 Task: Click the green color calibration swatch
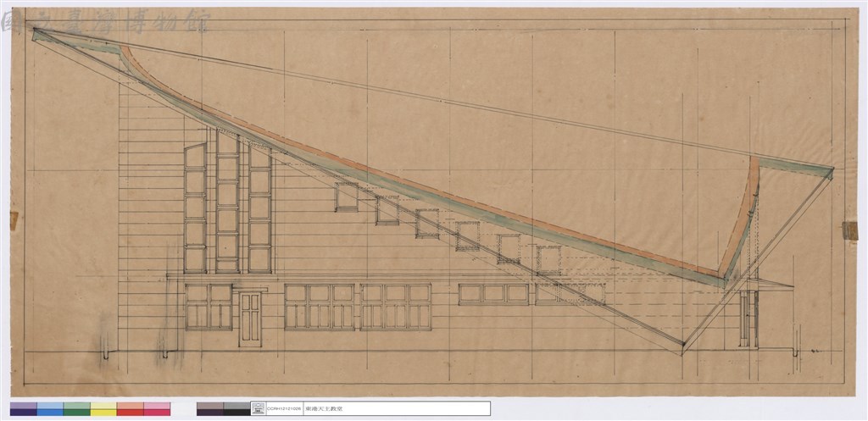pyautogui.click(x=77, y=409)
